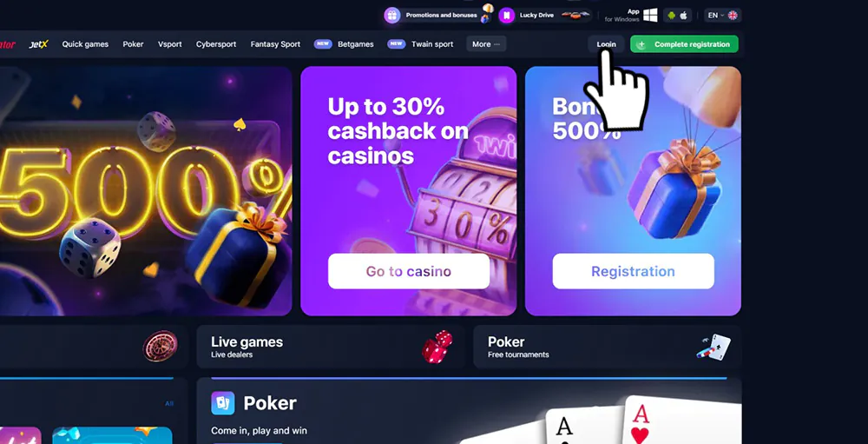Click the green plus registration icon
Viewport: 868px width, 444px height.
641,44
